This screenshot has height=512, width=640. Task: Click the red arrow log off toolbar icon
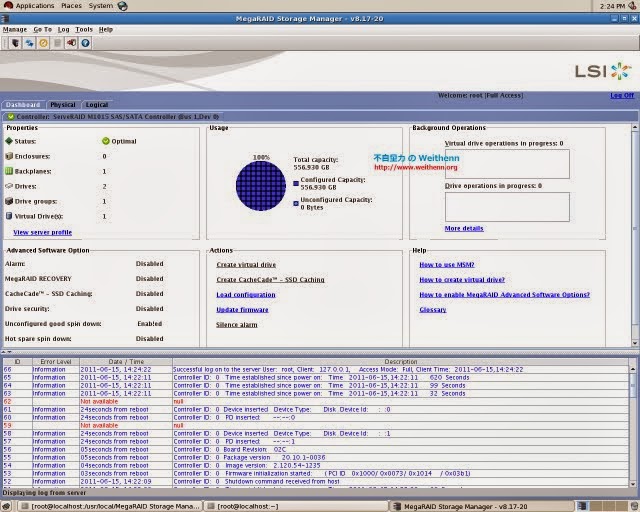pos(71,42)
